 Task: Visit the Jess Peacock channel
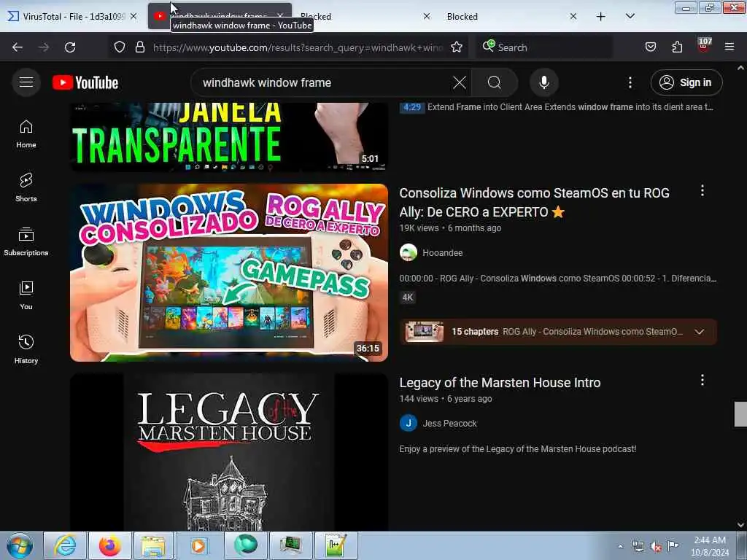[x=449, y=424]
